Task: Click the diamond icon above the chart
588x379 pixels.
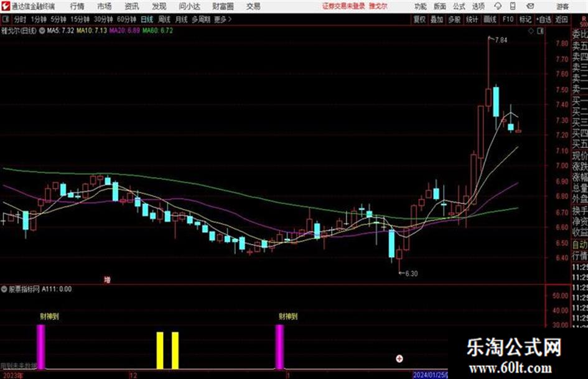Action: coord(531,31)
